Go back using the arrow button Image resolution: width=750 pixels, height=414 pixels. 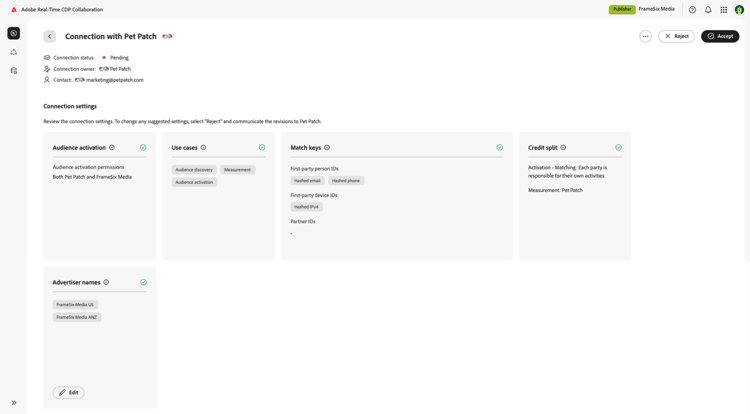49,36
